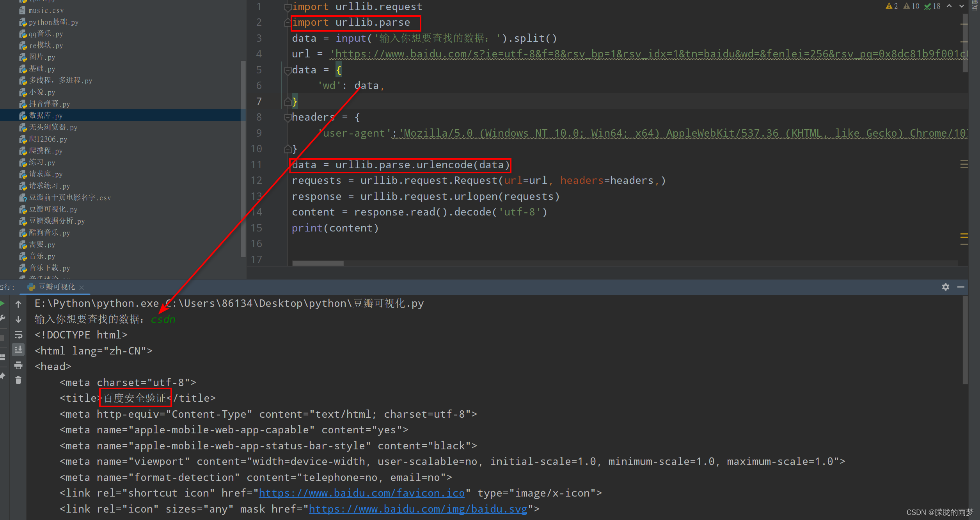Image resolution: width=980 pixels, height=520 pixels.
Task: Open 爬携程.py file
Action: pos(46,151)
